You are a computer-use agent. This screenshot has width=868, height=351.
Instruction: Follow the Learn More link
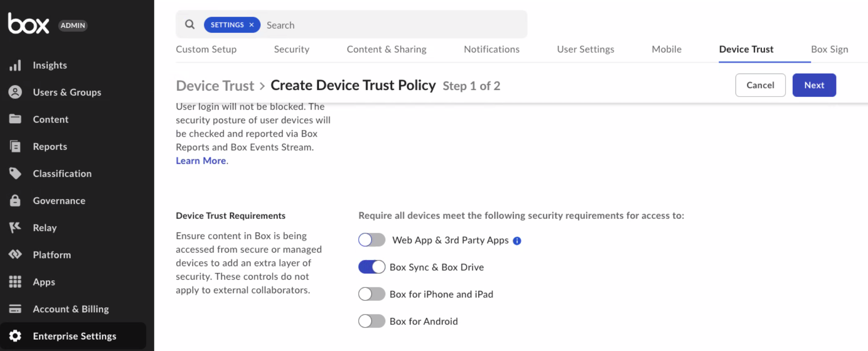[x=201, y=161]
